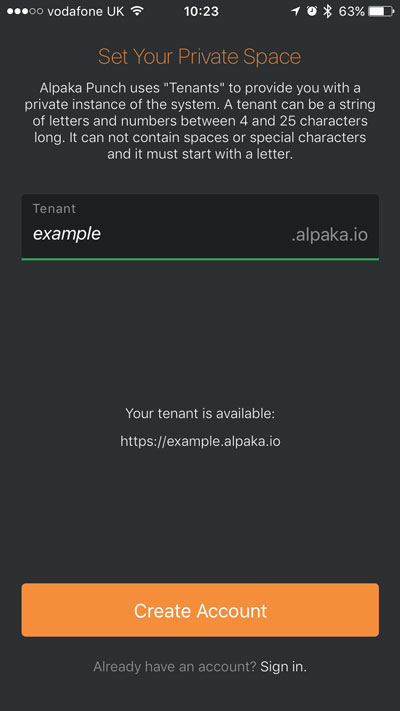Tap the 'example' text in tenant field
The width and height of the screenshot is (400, 711).
click(67, 234)
